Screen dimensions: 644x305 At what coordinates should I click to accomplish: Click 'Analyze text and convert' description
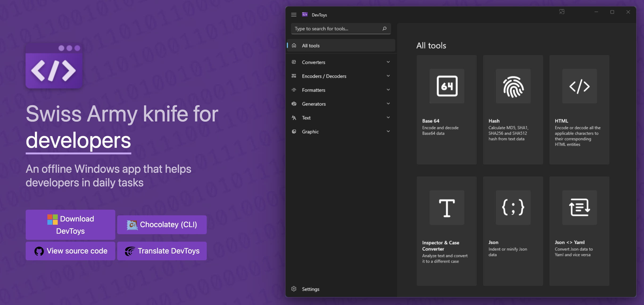(x=445, y=259)
